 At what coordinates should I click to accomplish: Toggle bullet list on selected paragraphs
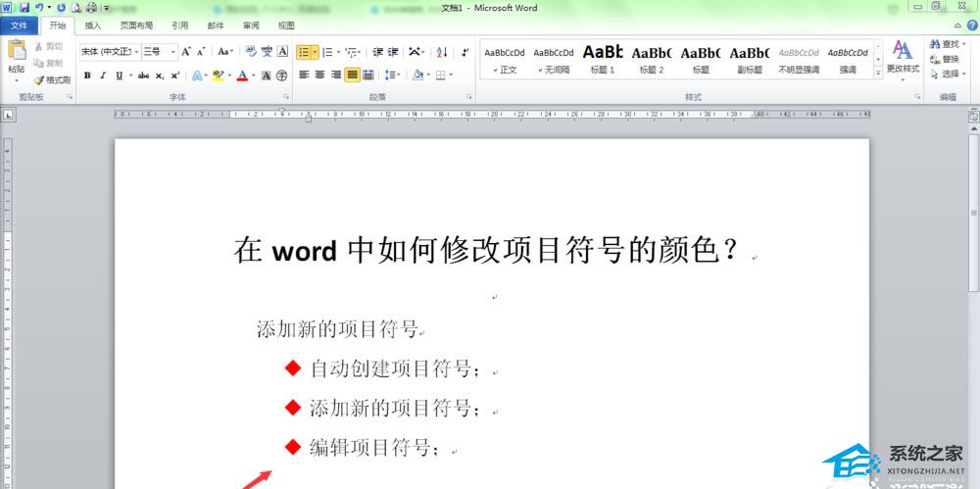304,52
